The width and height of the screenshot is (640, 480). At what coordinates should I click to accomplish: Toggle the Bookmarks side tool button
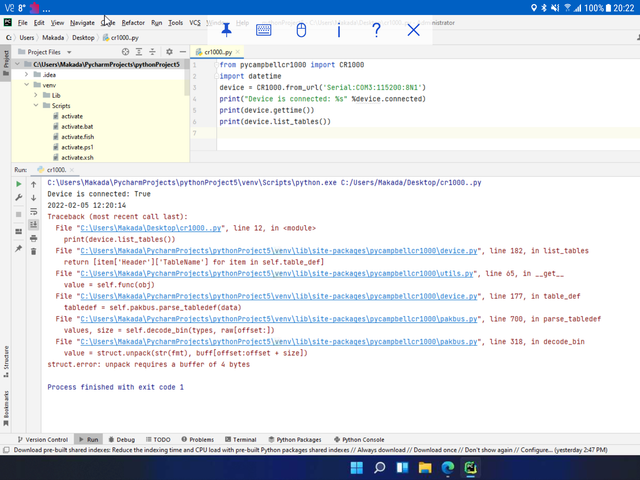[6, 409]
